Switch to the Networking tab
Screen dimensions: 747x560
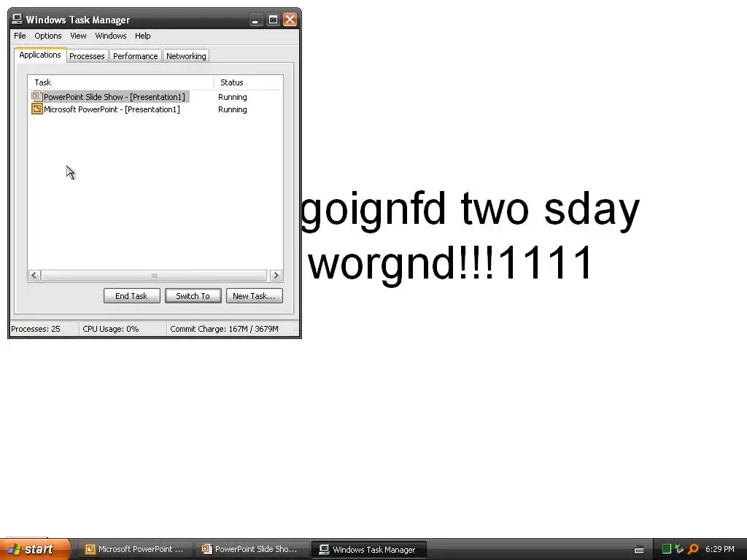click(x=186, y=56)
